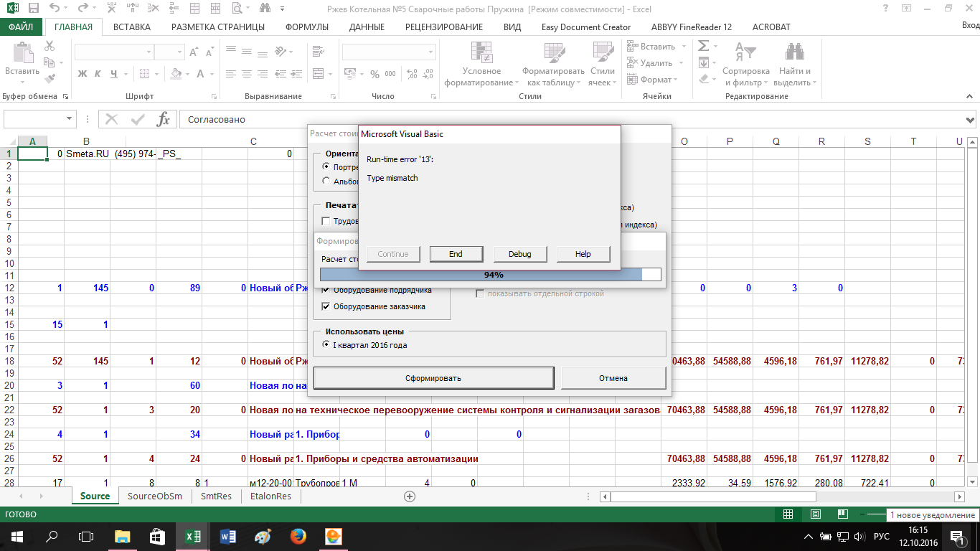Switch to the ДАННЫЕ ribbon tab
The image size is (980, 551).
coord(367,27)
